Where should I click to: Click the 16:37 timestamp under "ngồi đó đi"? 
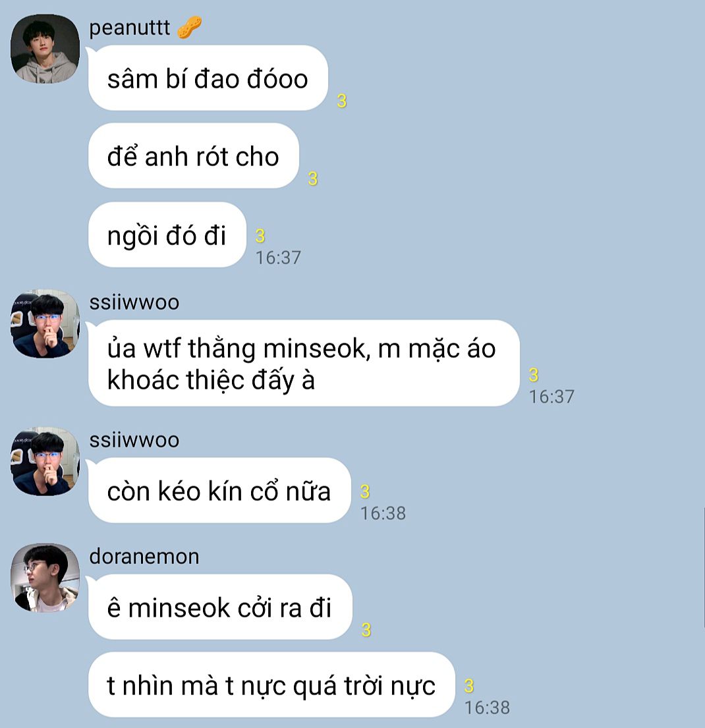[x=278, y=258]
